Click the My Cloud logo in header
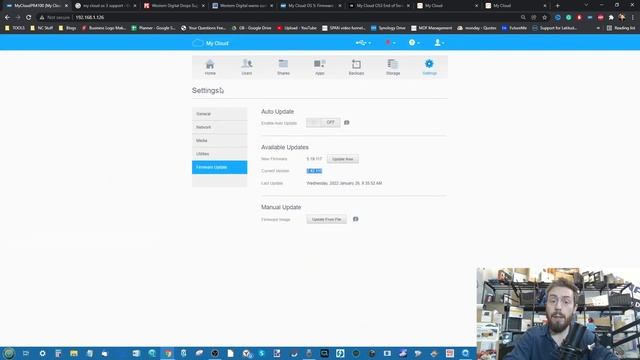The height and width of the screenshot is (360, 640). (x=210, y=43)
